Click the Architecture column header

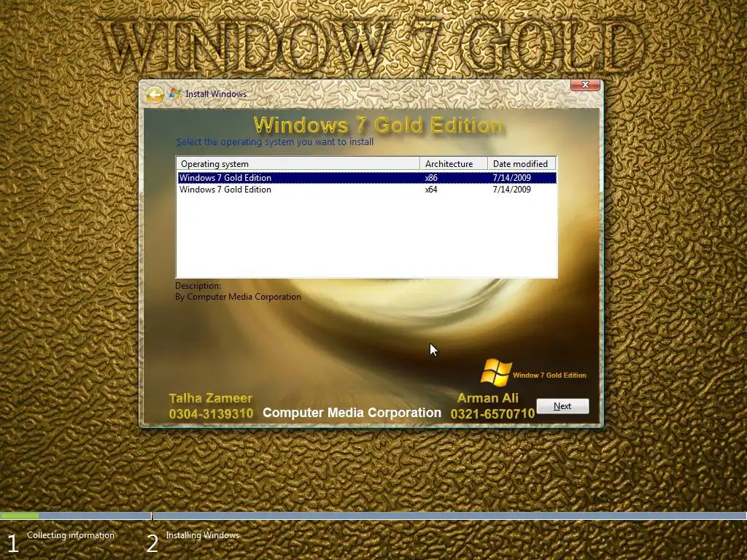pyautogui.click(x=454, y=164)
